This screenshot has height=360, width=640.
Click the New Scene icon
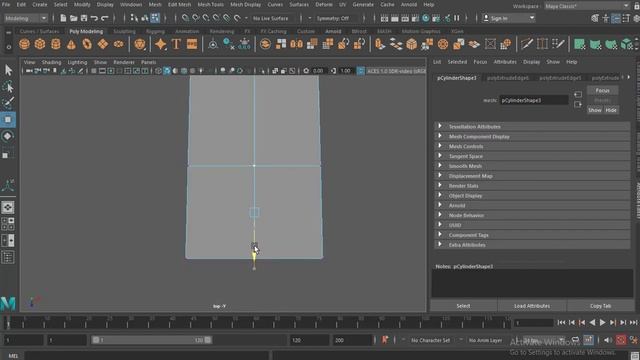coord(63,18)
